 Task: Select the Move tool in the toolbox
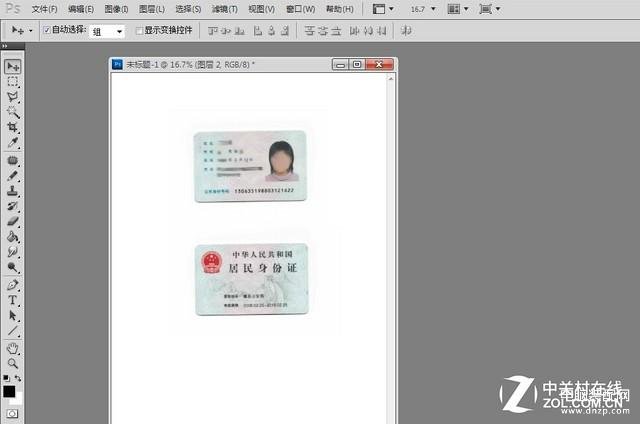tap(13, 67)
